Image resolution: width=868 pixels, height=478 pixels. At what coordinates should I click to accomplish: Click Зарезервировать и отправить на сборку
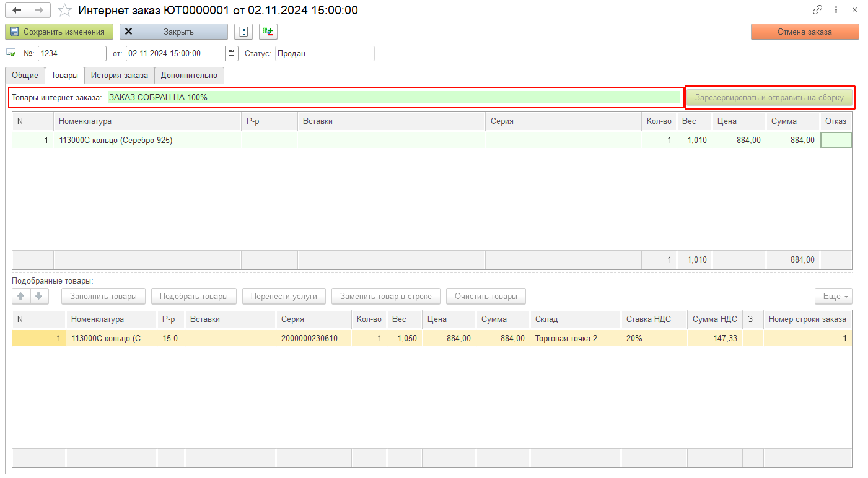click(x=769, y=98)
